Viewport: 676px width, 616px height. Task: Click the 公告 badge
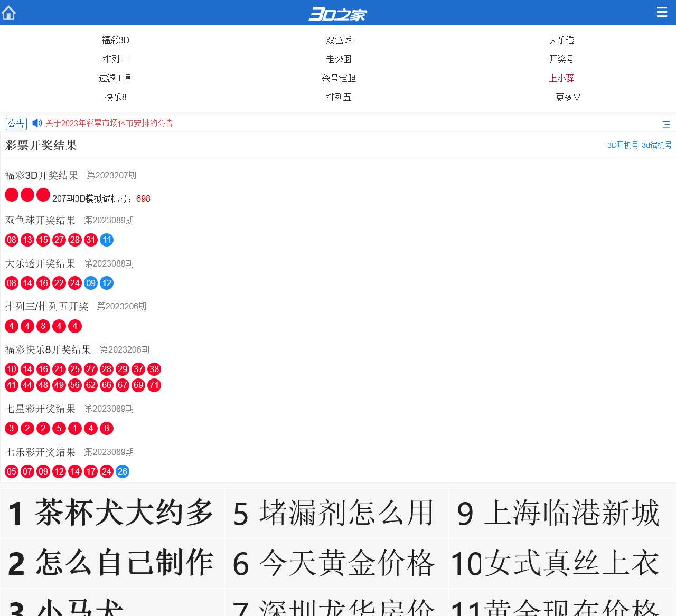16,124
